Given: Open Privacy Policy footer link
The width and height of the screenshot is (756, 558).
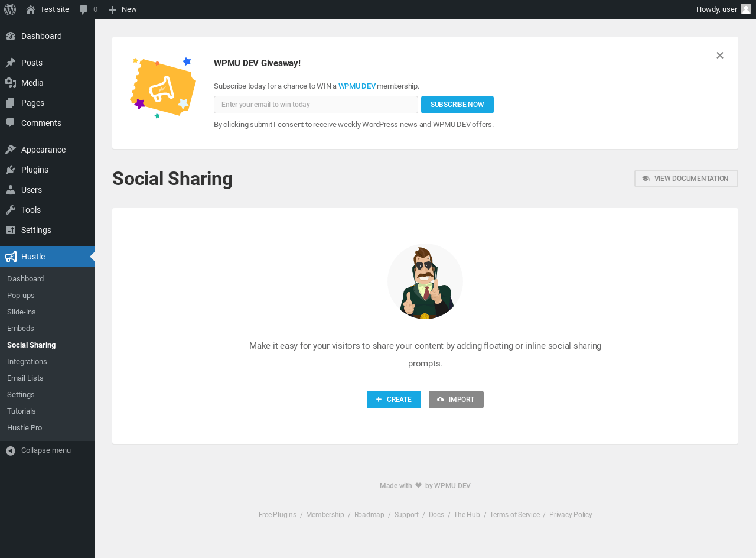Looking at the screenshot, I should click(x=571, y=515).
